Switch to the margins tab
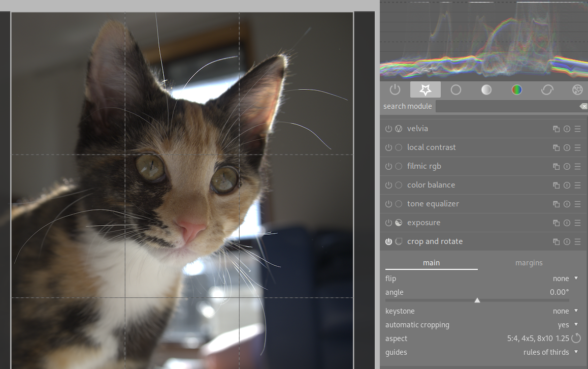This screenshot has height=369, width=588. pyautogui.click(x=529, y=263)
